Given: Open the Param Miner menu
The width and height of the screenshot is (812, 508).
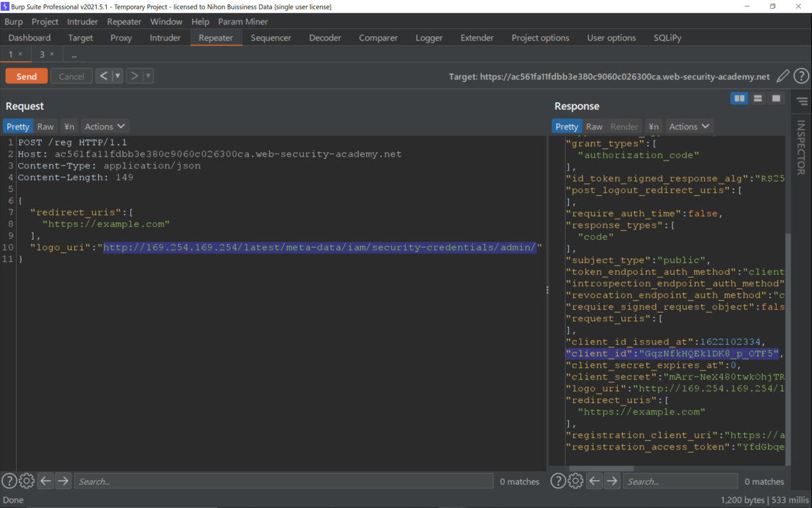Looking at the screenshot, I should point(243,22).
